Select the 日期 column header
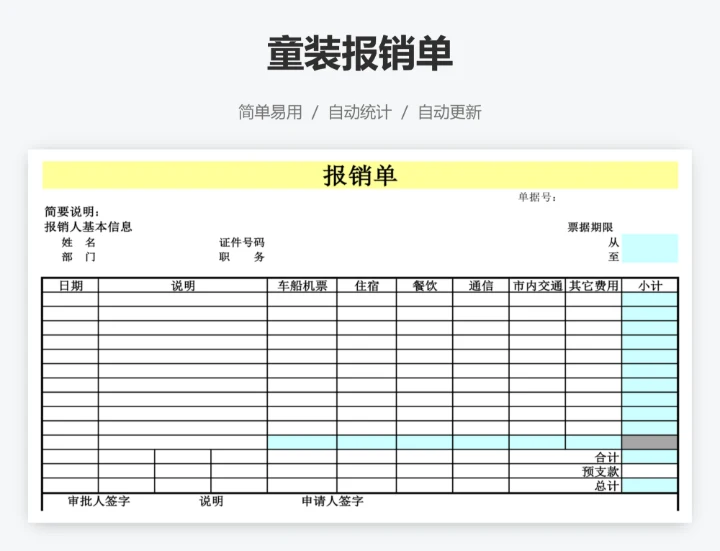The width and height of the screenshot is (720, 551). click(70, 286)
